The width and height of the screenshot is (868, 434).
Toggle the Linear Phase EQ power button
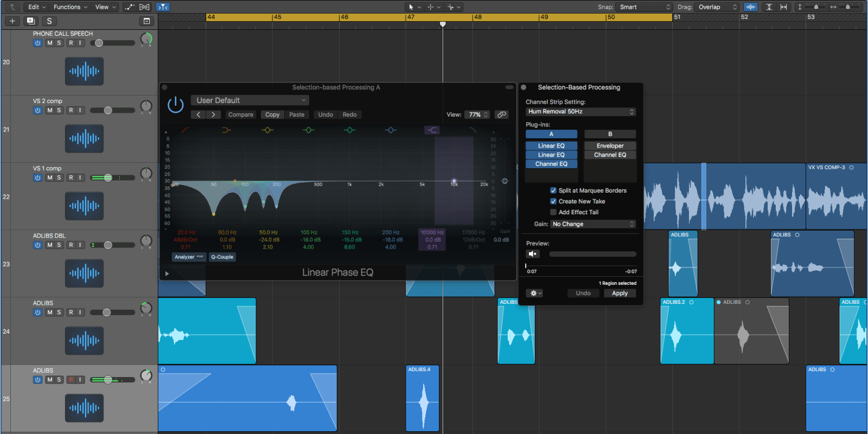pyautogui.click(x=175, y=105)
